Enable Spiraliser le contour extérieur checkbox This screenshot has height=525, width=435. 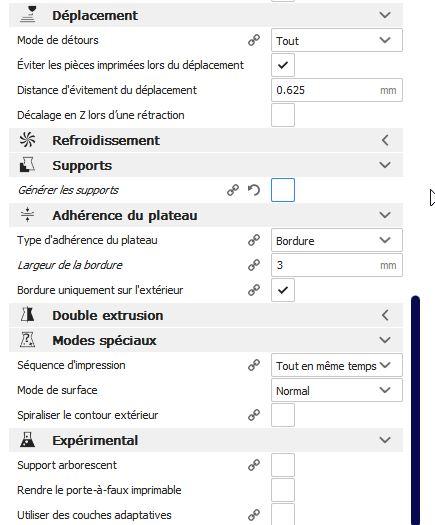283,415
